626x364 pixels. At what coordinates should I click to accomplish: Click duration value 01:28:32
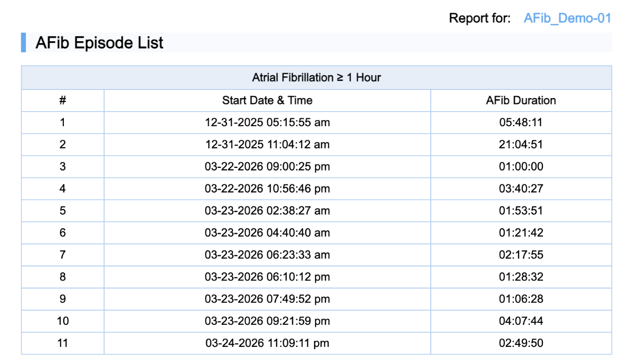coord(521,277)
